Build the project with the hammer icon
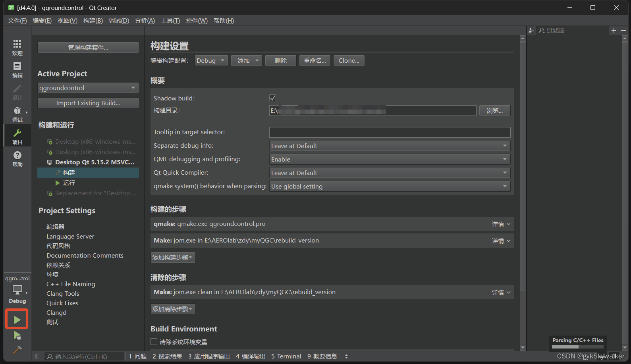The height and width of the screenshot is (364, 631). [x=17, y=350]
